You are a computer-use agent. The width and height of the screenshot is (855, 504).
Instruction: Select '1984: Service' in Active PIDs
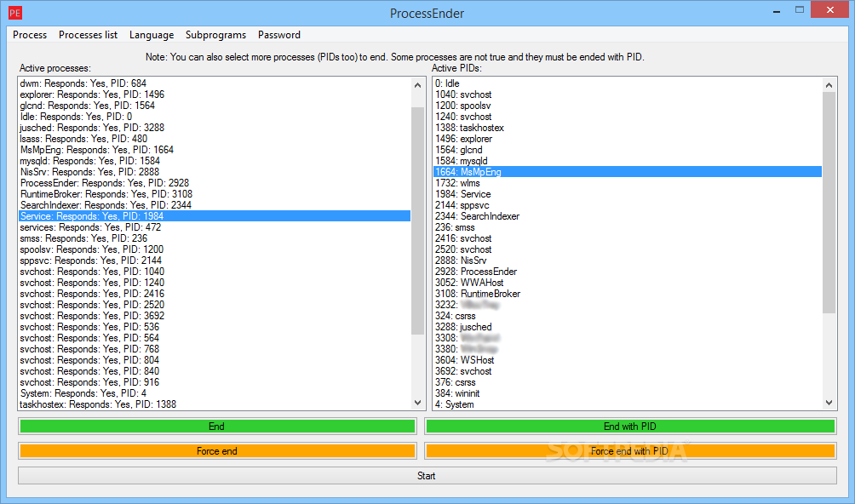coord(628,194)
